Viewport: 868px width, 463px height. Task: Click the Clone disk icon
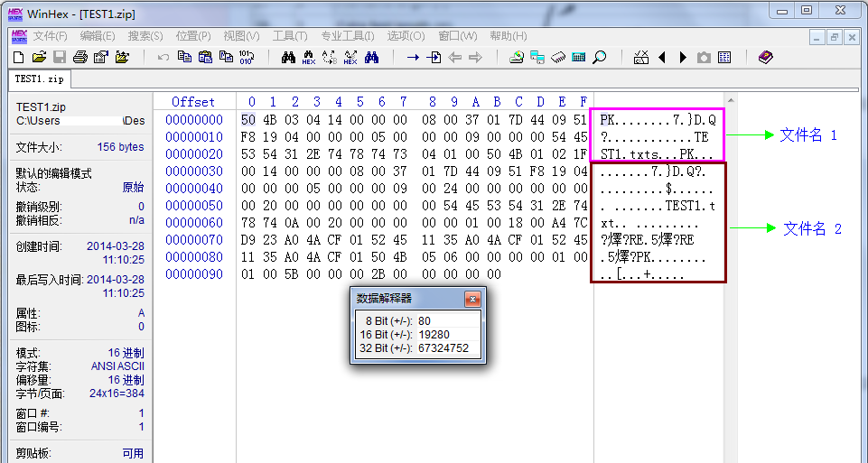[x=537, y=57]
